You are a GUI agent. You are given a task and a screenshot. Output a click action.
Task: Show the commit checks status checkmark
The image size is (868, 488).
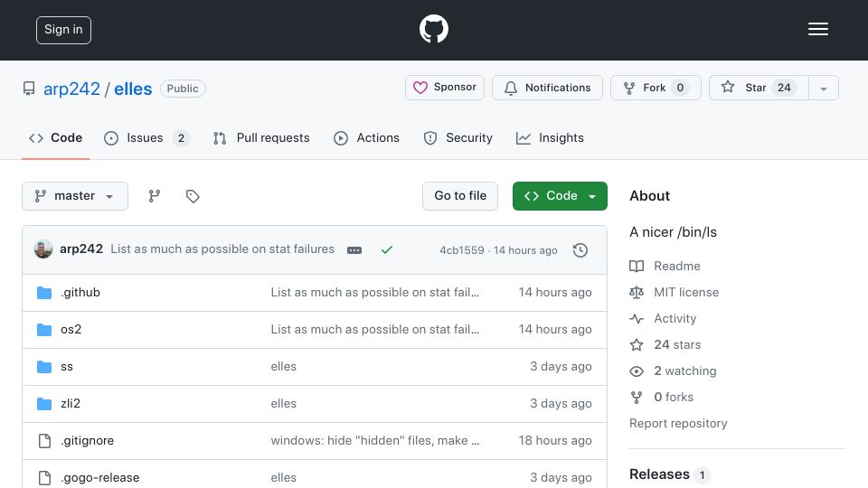tap(386, 250)
